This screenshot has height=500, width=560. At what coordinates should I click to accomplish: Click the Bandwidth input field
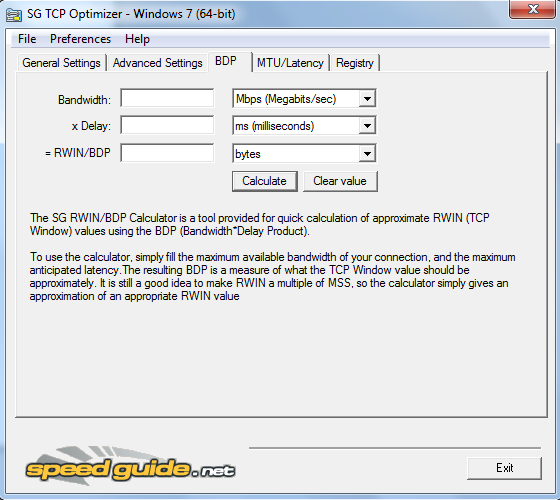167,98
